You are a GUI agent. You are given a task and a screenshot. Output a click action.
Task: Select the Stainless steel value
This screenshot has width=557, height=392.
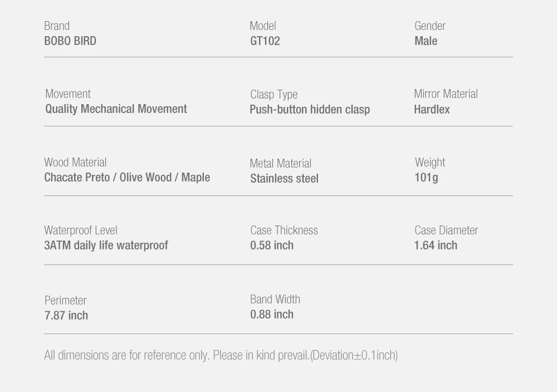pos(284,179)
